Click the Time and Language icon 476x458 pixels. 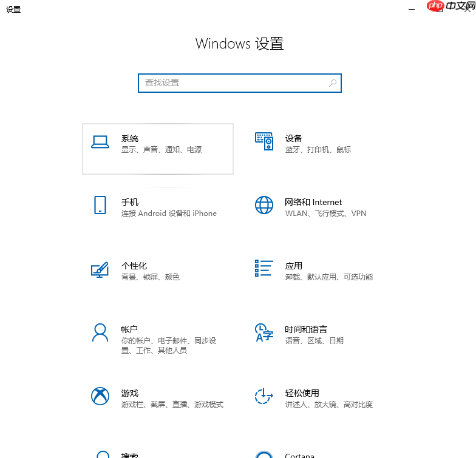coord(263,332)
